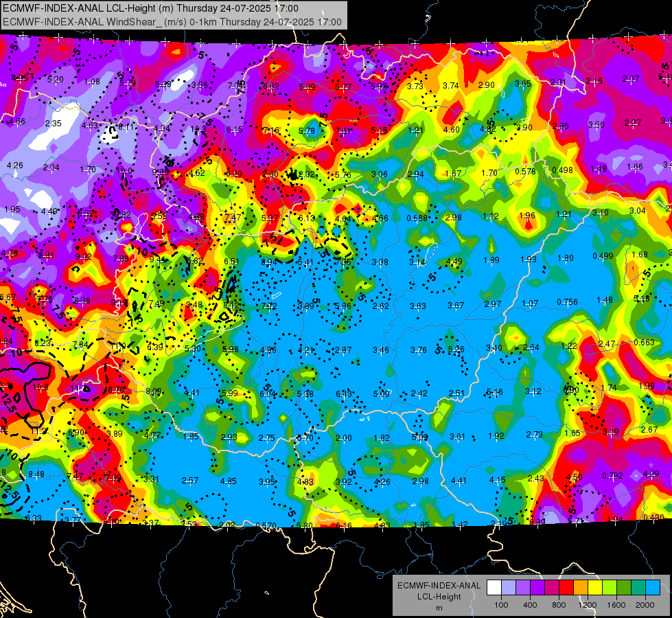Viewport: 672px width, 618px height.
Task: Click the teal legend swatch
Action: click(x=638, y=587)
